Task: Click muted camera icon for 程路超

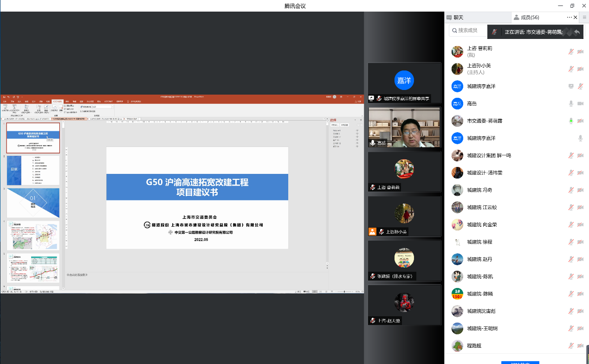Action: click(580, 345)
